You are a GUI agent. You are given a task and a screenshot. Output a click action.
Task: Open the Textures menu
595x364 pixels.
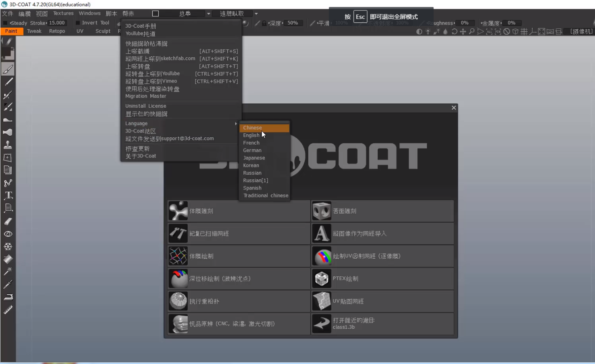point(63,13)
